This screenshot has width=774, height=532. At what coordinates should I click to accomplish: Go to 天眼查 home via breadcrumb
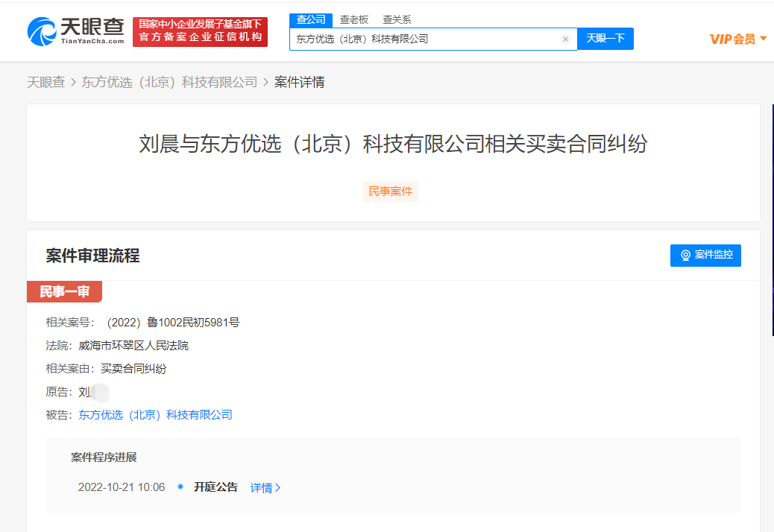point(46,82)
